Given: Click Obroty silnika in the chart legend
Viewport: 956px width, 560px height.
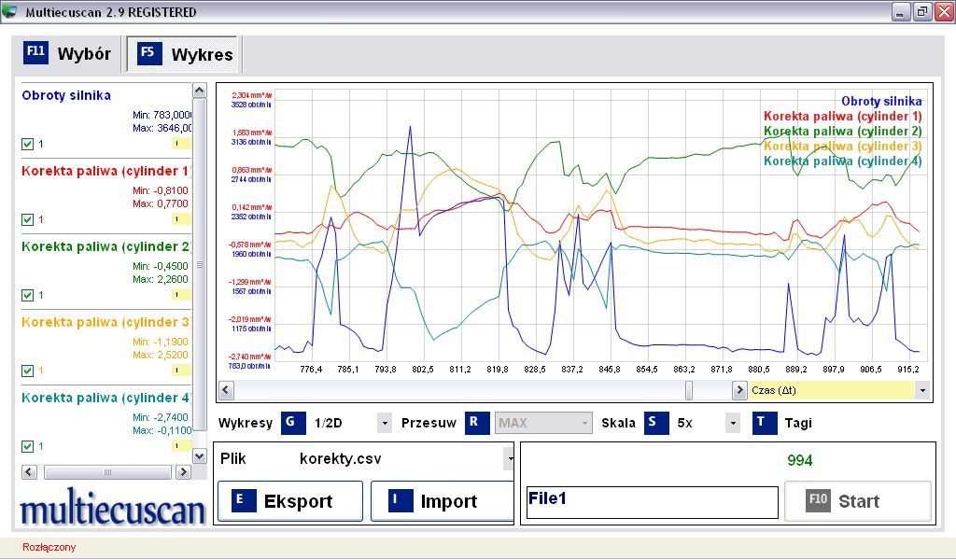Looking at the screenshot, I should tap(881, 101).
